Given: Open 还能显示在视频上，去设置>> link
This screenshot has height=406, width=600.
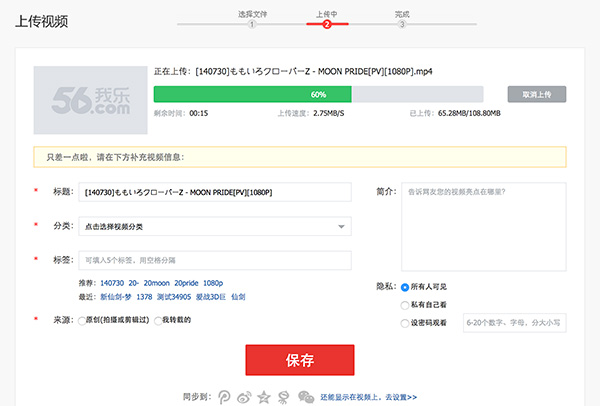Looking at the screenshot, I should click(x=368, y=397).
